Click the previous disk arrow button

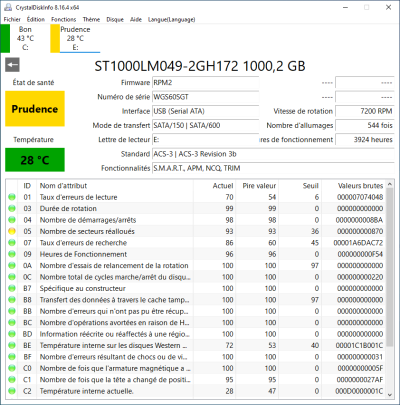click(x=12, y=65)
